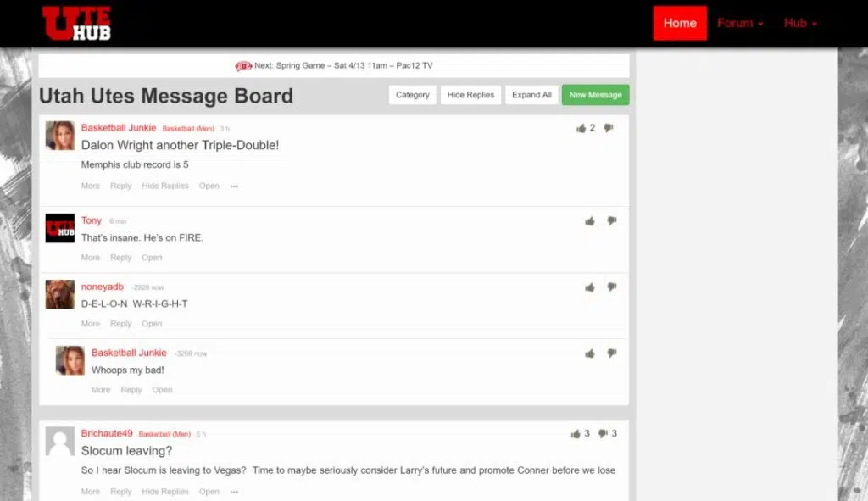Start a New Message

[x=595, y=95]
